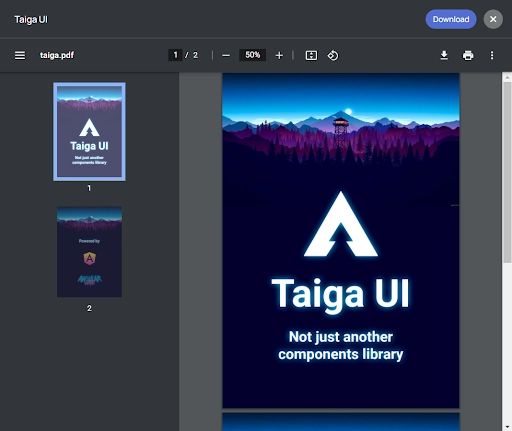Click the page number input field

(175, 55)
